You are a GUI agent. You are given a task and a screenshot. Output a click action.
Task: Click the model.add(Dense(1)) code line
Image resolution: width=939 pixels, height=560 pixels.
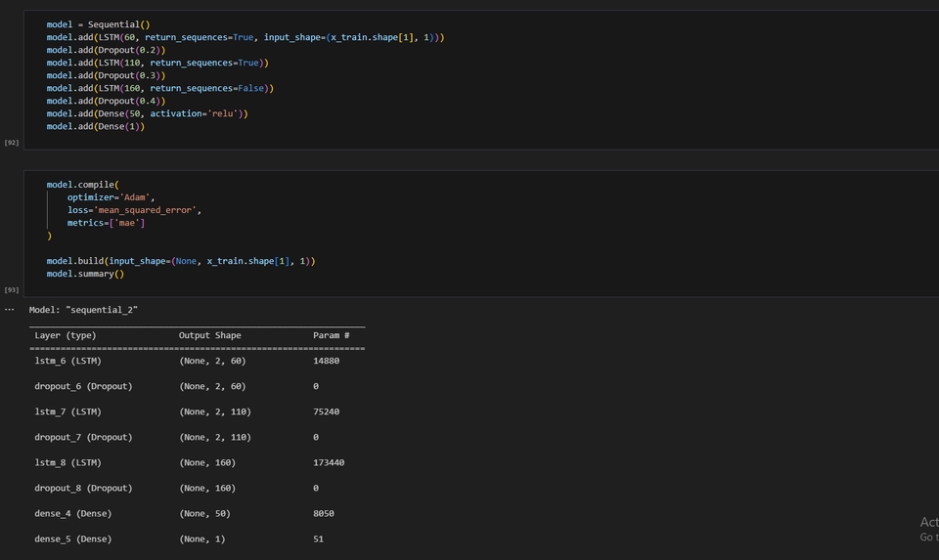point(96,126)
